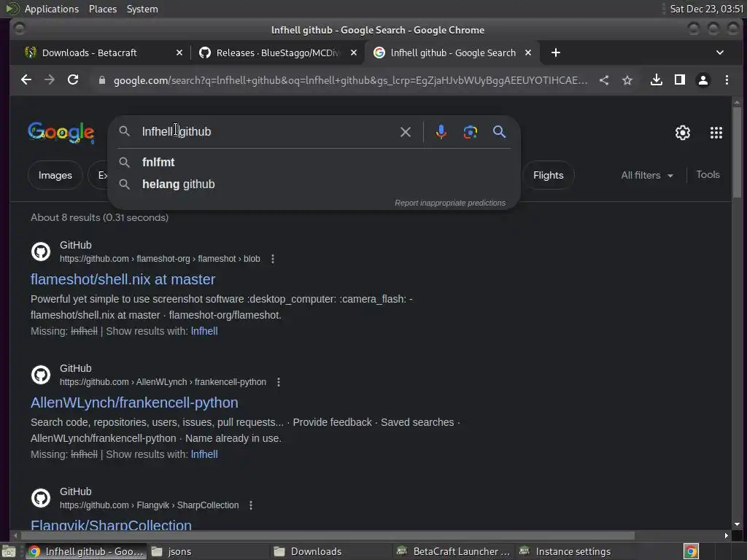747x560 pixels.
Task: Open flameshot/shell.nix at master result
Action: (x=123, y=279)
